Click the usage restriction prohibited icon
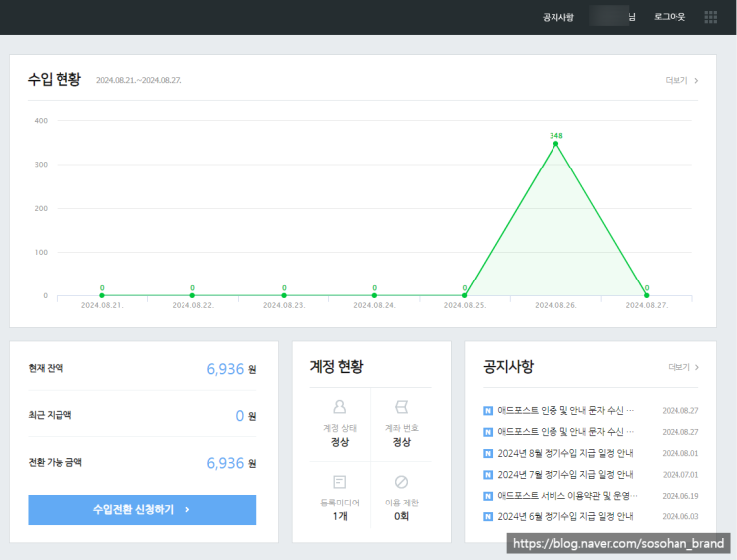 401,482
